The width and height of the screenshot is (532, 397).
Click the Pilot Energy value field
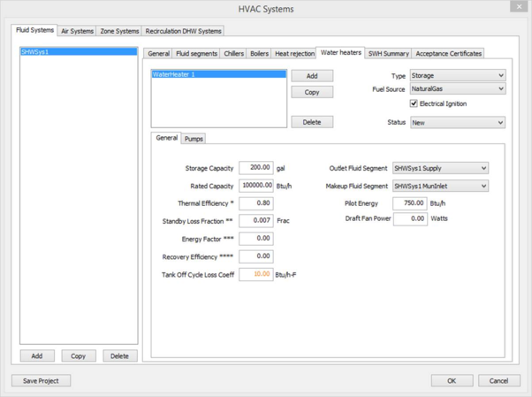pyautogui.click(x=409, y=203)
